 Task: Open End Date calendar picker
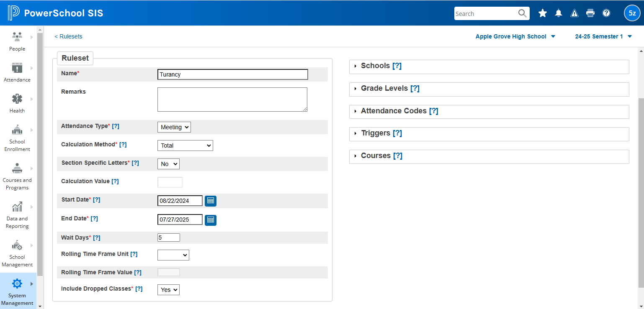211,220
